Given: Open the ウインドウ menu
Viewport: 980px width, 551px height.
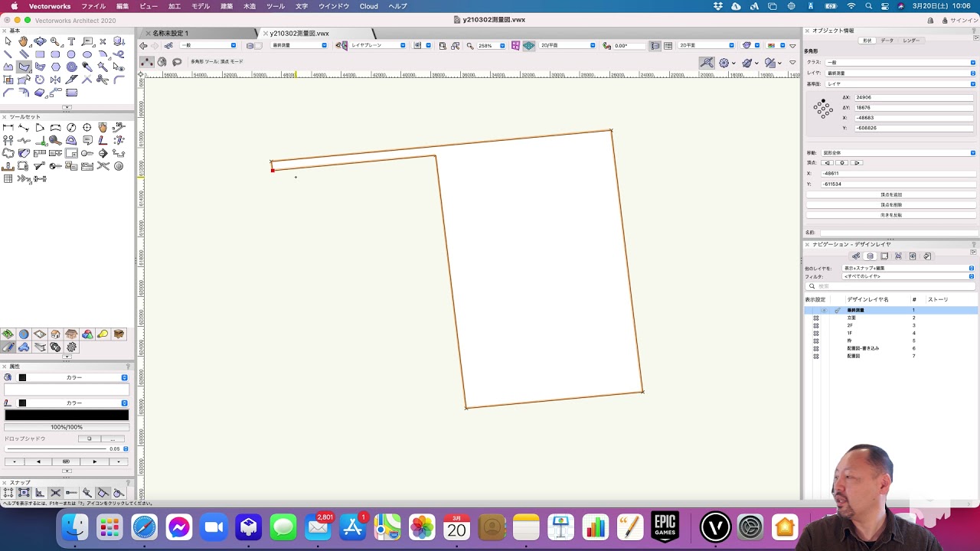Looking at the screenshot, I should coord(334,6).
